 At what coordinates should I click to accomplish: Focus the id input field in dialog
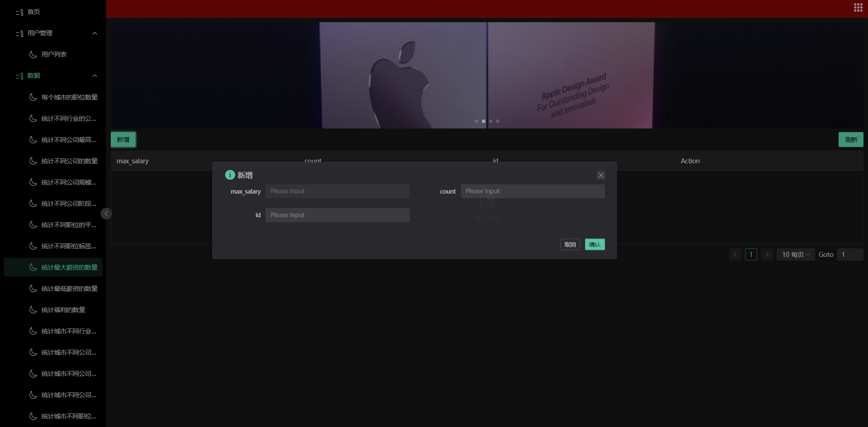337,215
